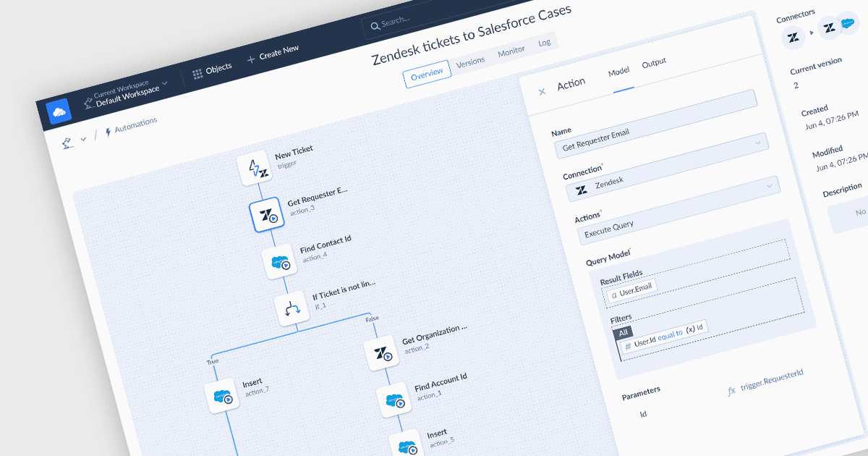The height and width of the screenshot is (456, 868).
Task: Select the Get Requester Email Zendesk node
Action: tap(268, 215)
